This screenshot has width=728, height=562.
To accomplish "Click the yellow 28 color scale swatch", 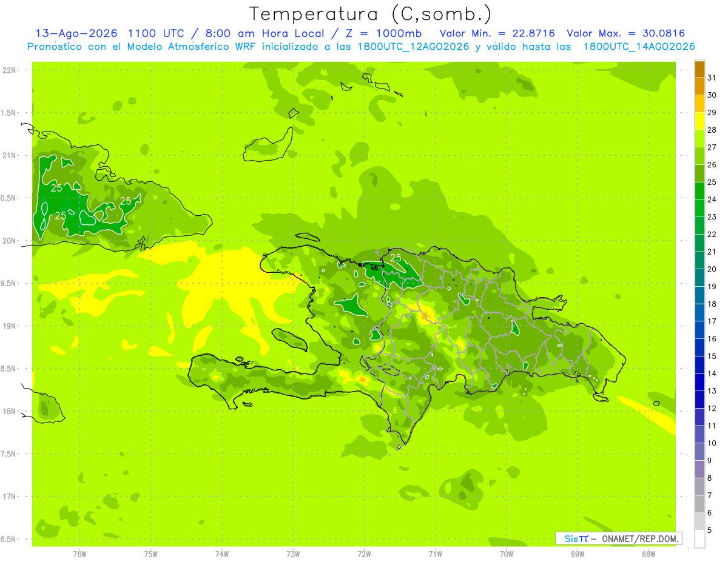I will pos(699,122).
